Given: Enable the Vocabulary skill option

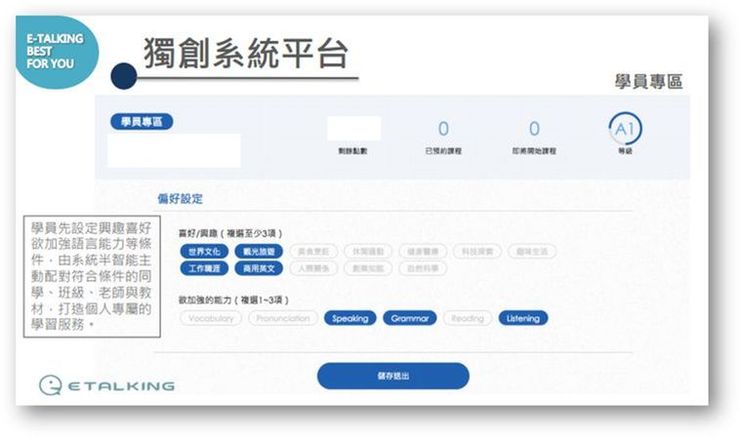Looking at the screenshot, I should pos(210,318).
